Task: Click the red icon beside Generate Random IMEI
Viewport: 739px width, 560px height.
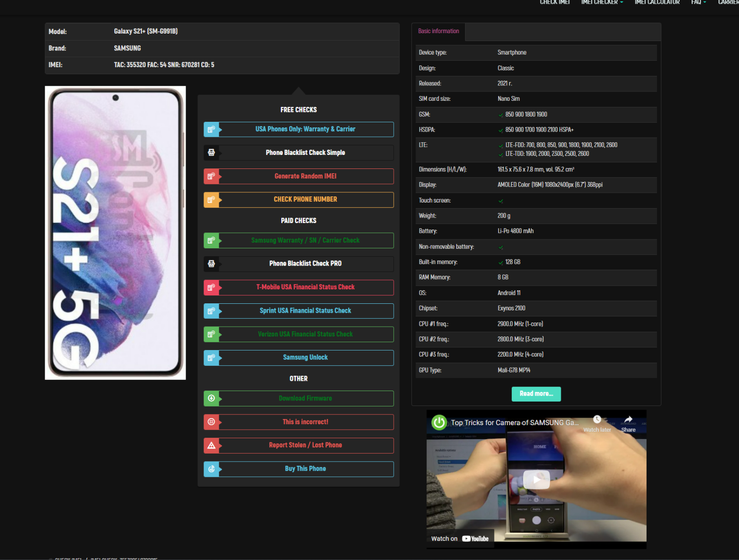Action: point(211,176)
